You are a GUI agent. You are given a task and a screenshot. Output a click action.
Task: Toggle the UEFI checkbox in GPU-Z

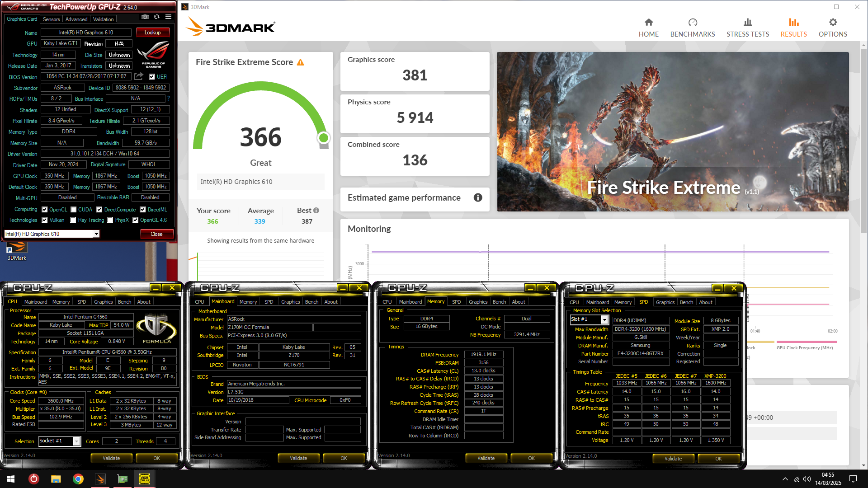pos(152,77)
